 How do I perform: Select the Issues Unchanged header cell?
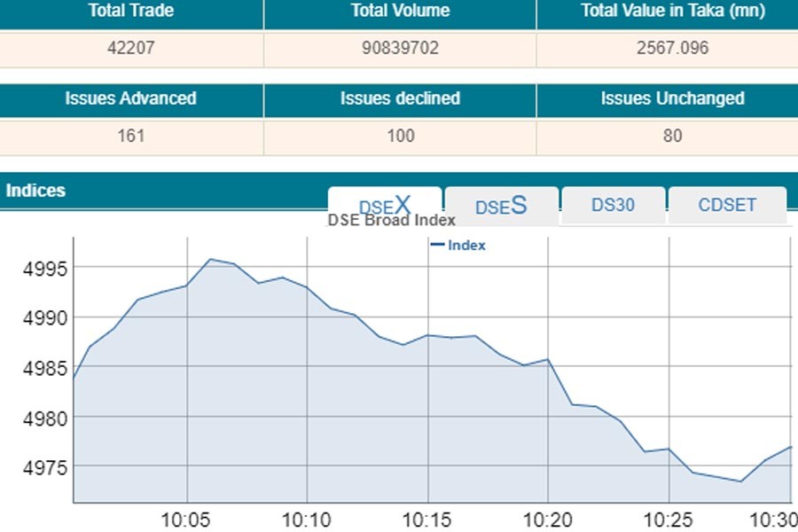(672, 99)
